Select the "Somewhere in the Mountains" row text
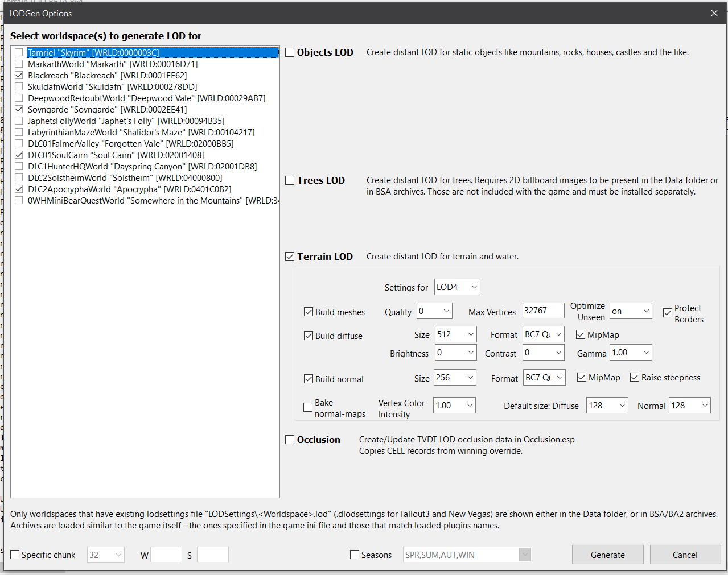This screenshot has height=575, width=728. (153, 200)
